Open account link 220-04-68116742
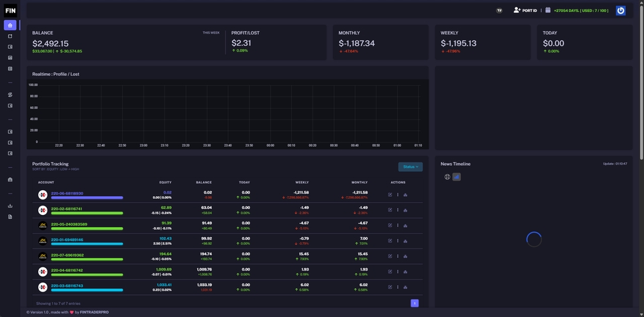Image resolution: width=644 pixels, height=317 pixels. click(67, 271)
